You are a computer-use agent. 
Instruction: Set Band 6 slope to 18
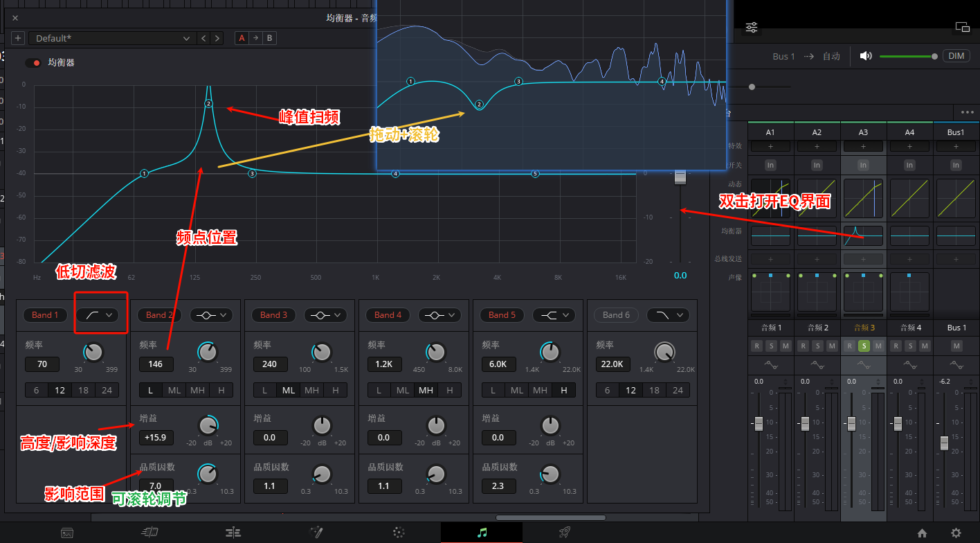tap(654, 390)
